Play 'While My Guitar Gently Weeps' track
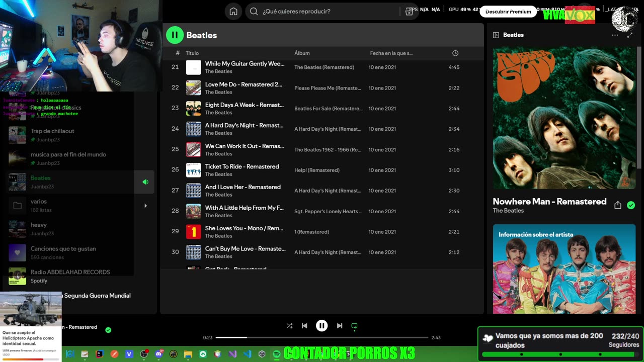This screenshot has width=644, height=362. point(245,64)
